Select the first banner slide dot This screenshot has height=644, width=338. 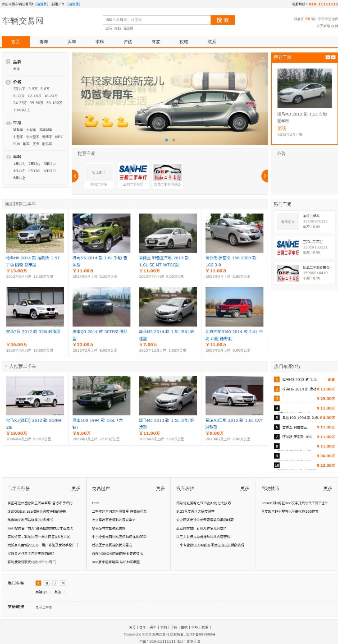coord(167,140)
